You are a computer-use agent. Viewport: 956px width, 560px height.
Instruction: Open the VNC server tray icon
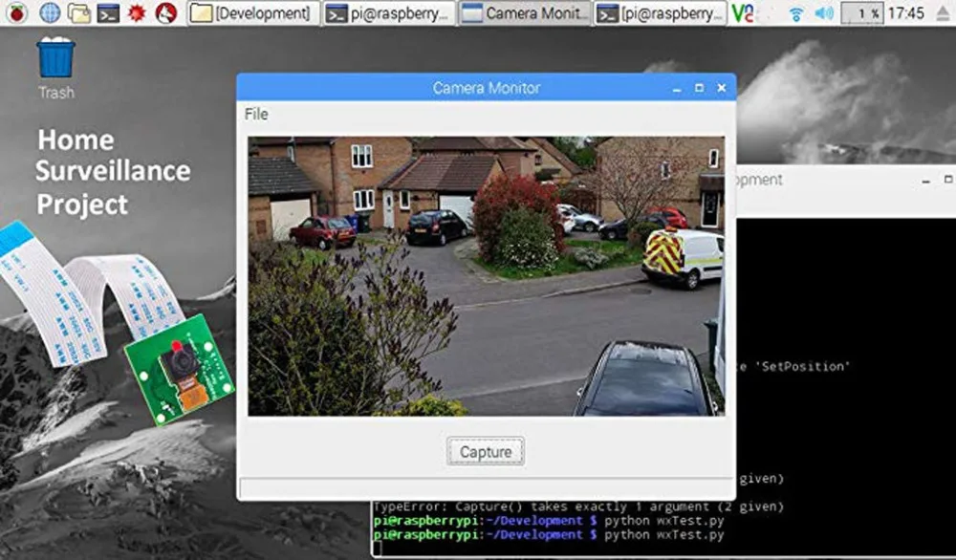pyautogui.click(x=742, y=12)
